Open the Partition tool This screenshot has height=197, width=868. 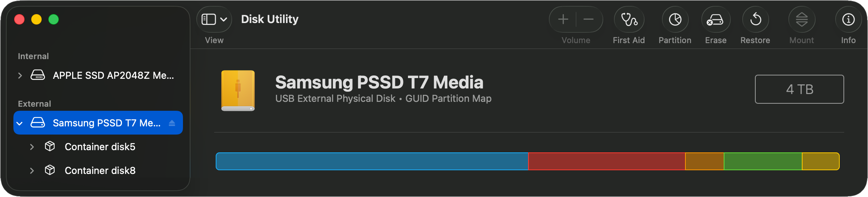675,20
